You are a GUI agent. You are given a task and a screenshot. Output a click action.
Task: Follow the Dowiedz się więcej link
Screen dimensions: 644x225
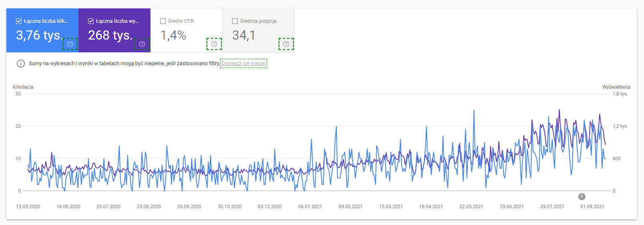tap(243, 64)
